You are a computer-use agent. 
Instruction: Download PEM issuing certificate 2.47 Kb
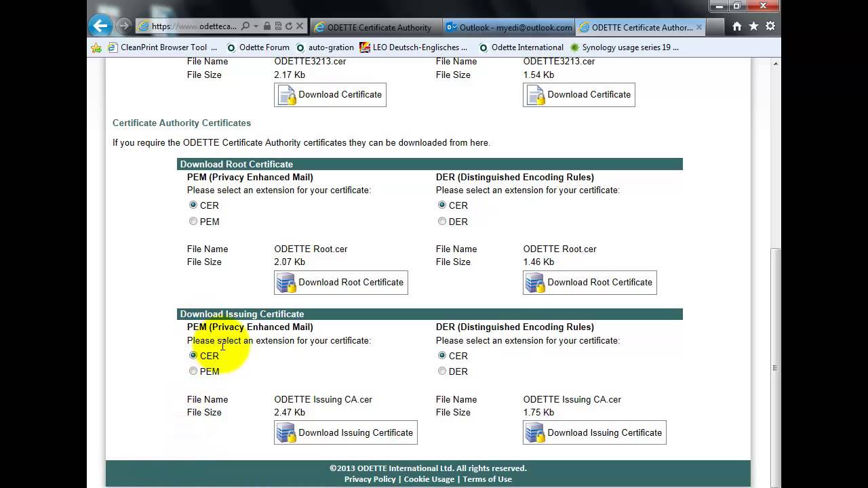(346, 432)
